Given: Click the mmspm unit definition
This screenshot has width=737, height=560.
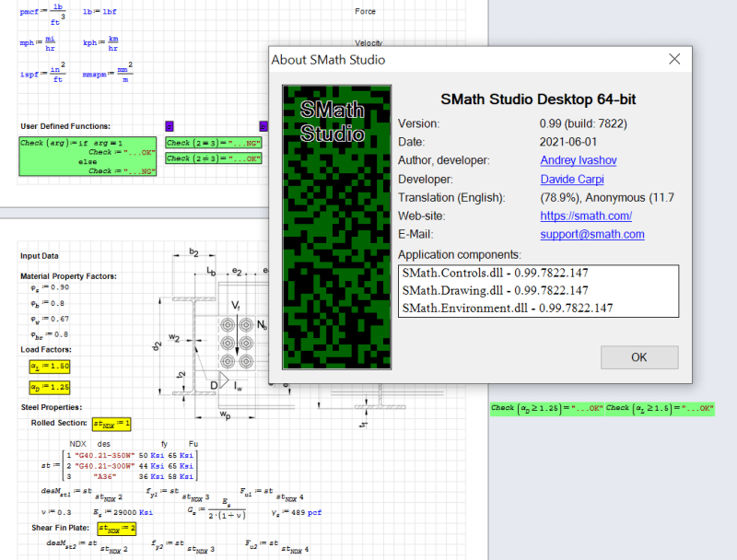Looking at the screenshot, I should tap(108, 73).
